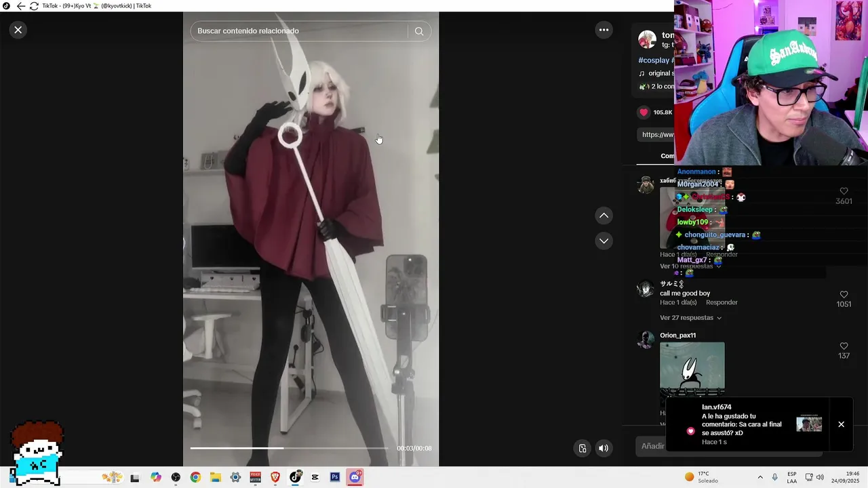Expand 'Ver 27 respuestas' replies

[690, 318]
